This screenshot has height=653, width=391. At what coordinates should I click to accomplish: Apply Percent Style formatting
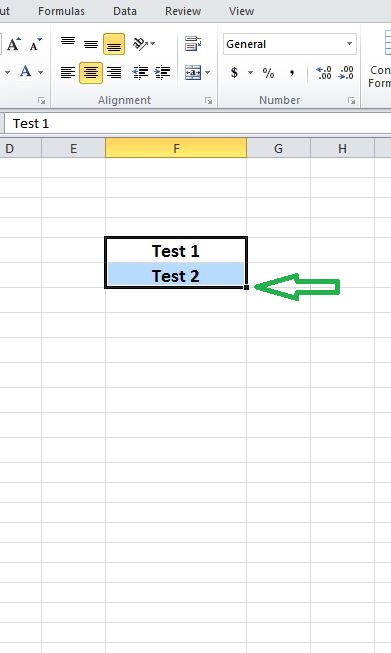point(269,73)
